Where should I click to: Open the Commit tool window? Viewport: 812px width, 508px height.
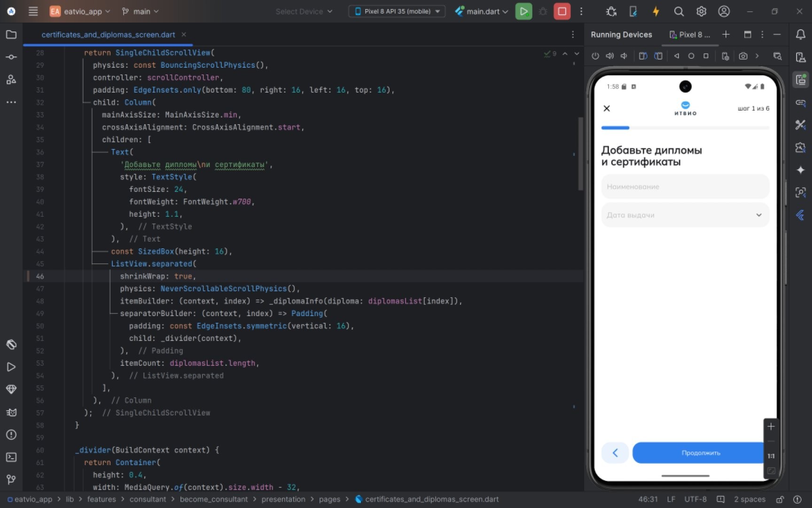11,57
